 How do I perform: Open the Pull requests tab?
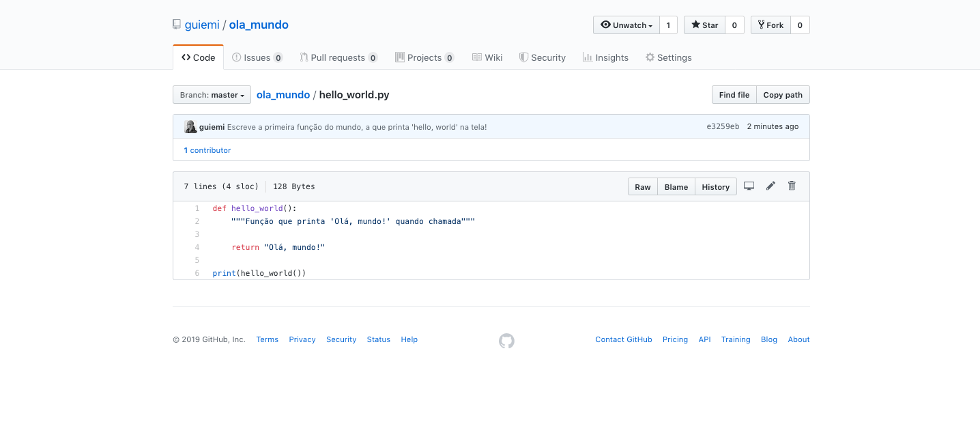tap(338, 57)
